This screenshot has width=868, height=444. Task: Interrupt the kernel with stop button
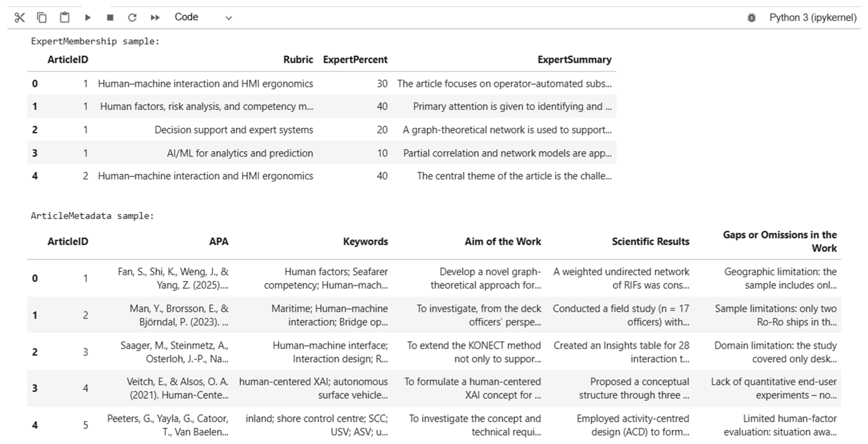[110, 18]
